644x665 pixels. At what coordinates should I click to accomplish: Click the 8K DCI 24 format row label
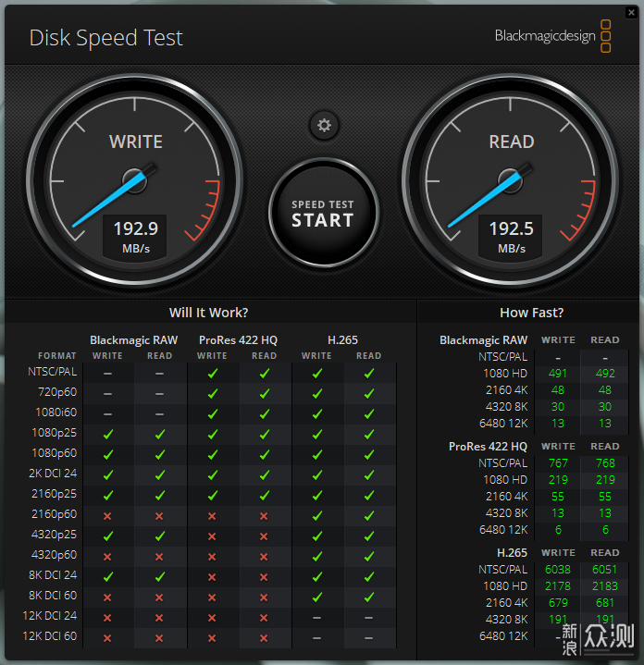click(53, 575)
